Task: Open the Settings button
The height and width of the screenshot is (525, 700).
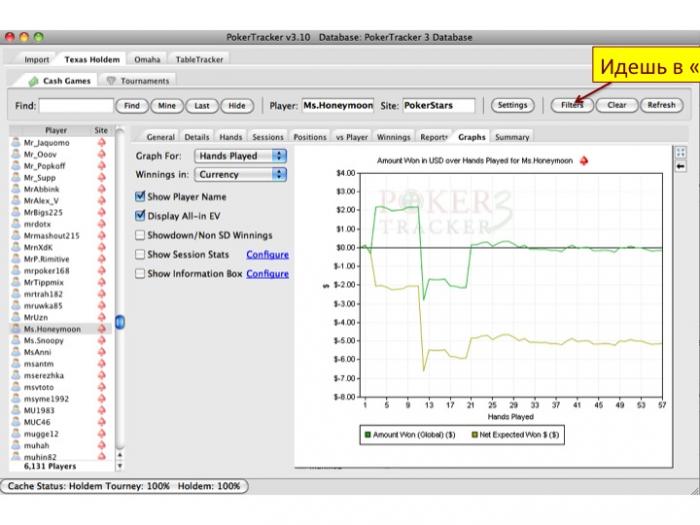Action: click(x=512, y=105)
